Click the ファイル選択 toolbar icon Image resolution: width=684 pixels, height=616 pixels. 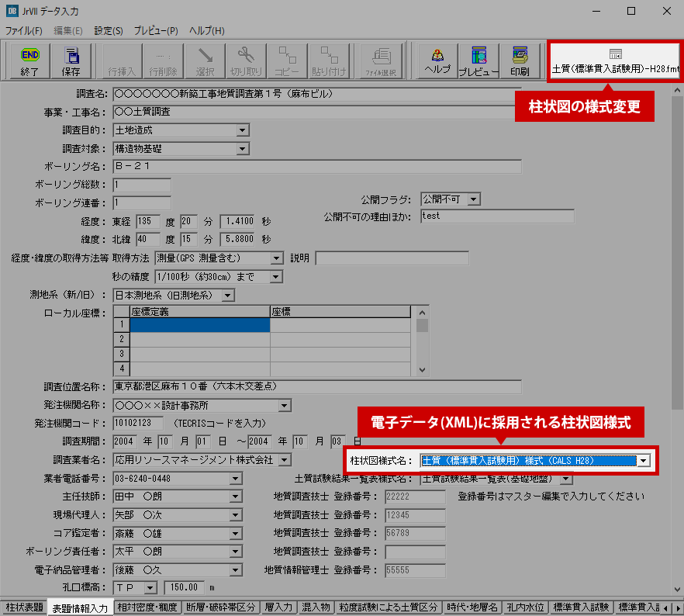(381, 61)
